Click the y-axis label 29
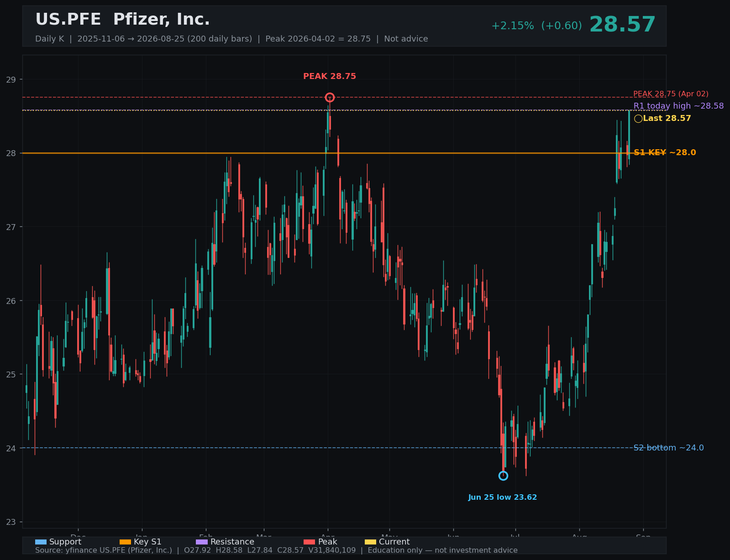The image size is (730, 560). coord(11,80)
